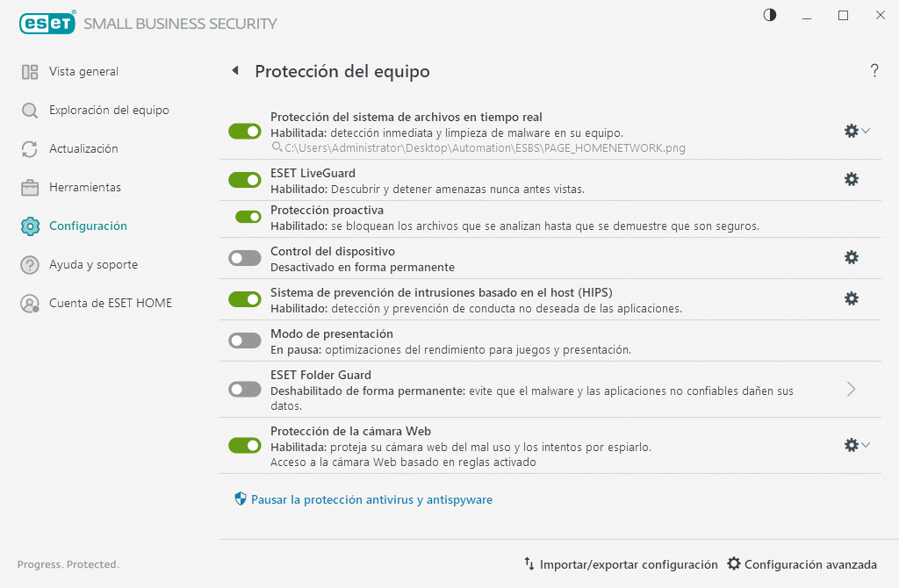Open the Herramientas section

coord(85,188)
